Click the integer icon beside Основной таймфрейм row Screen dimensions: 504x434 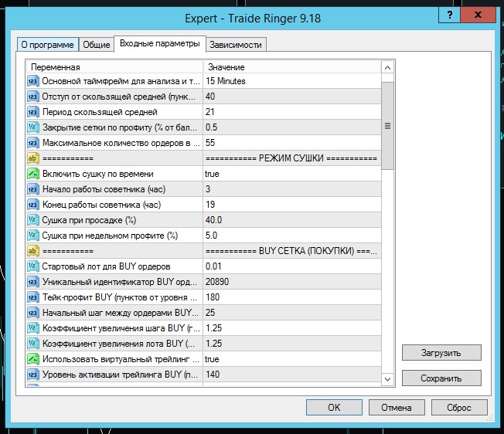point(32,81)
